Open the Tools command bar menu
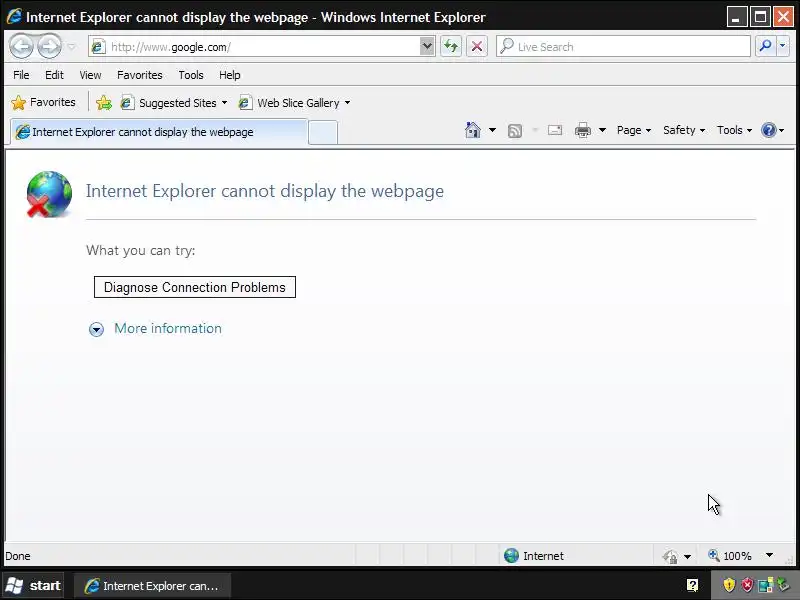Image resolution: width=800 pixels, height=600 pixels. [734, 130]
